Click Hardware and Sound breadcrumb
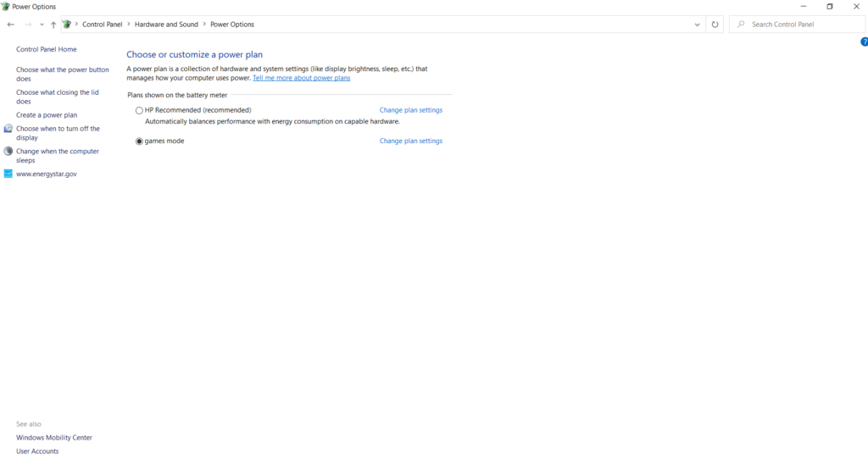 [166, 25]
